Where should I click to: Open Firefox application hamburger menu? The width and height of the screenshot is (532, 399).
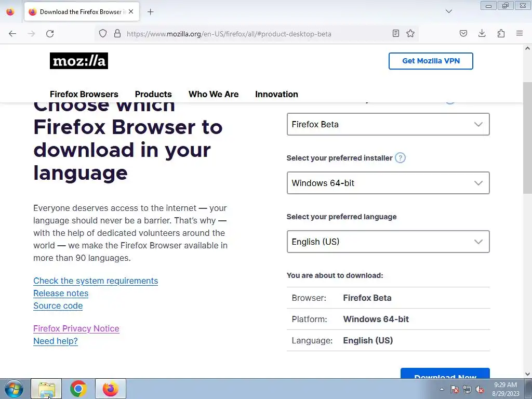tap(520, 33)
